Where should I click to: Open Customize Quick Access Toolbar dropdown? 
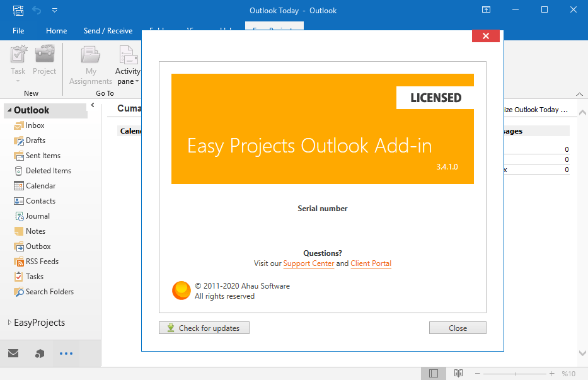tap(55, 10)
